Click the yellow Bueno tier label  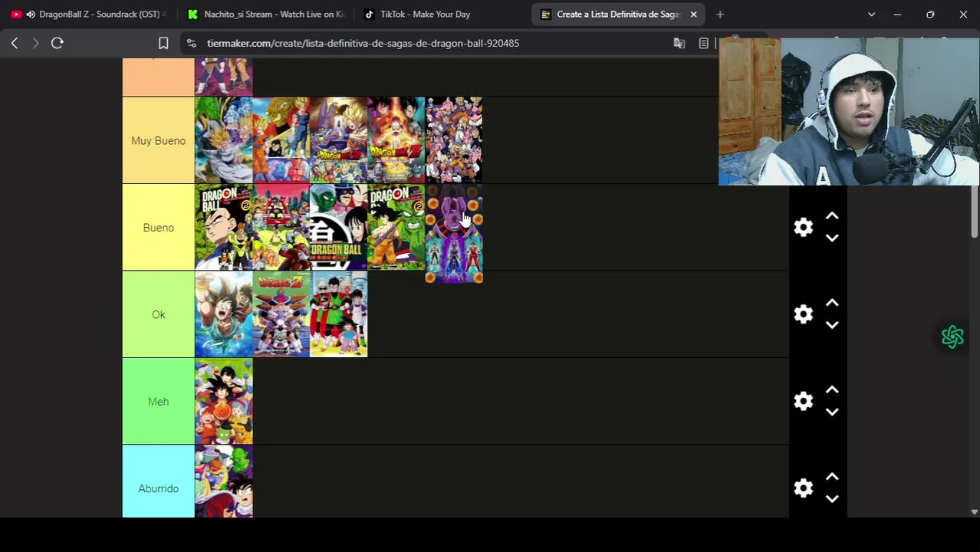tap(158, 228)
